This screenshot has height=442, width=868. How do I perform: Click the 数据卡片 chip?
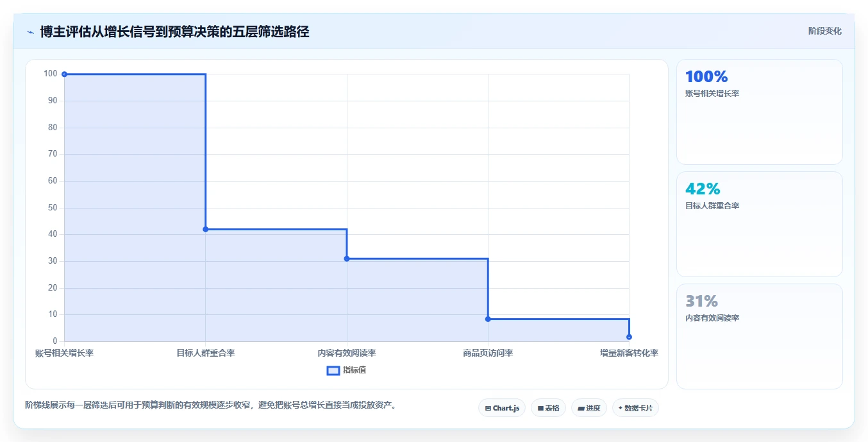[x=635, y=408]
